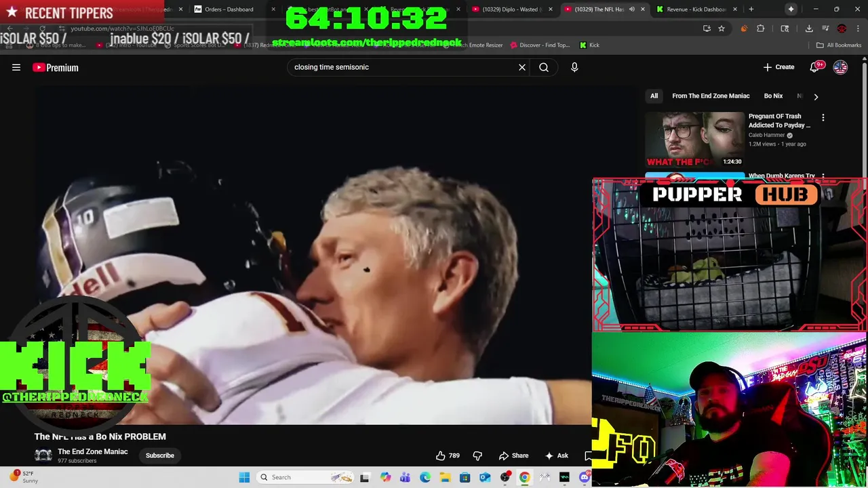The image size is (868, 488).
Task: Open options for When Dumb Karens video
Action: tap(823, 176)
